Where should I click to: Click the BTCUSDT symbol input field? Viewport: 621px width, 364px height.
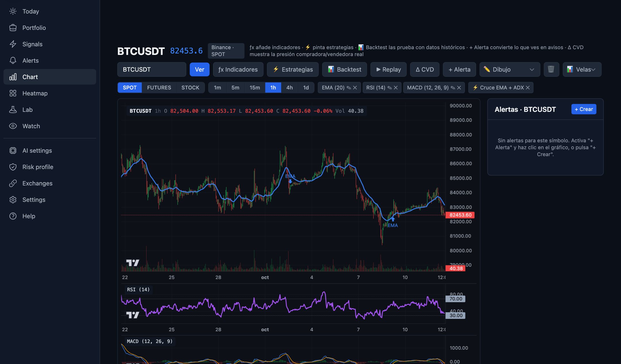pyautogui.click(x=152, y=69)
